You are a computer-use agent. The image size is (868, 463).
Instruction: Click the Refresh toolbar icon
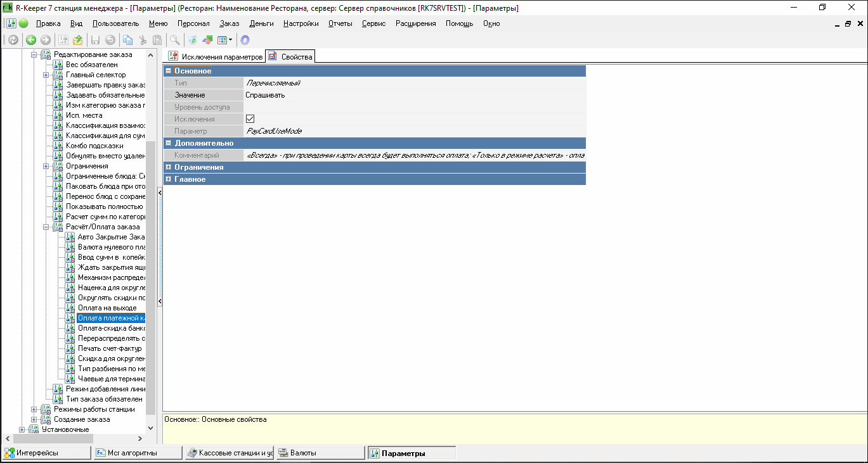(13, 40)
